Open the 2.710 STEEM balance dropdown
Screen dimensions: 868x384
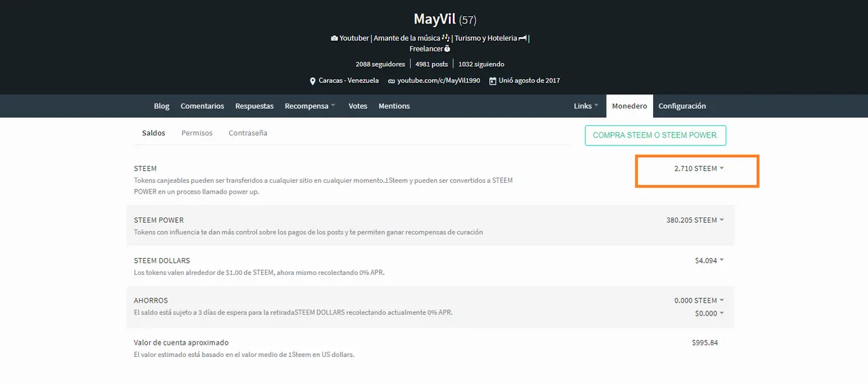(x=699, y=169)
